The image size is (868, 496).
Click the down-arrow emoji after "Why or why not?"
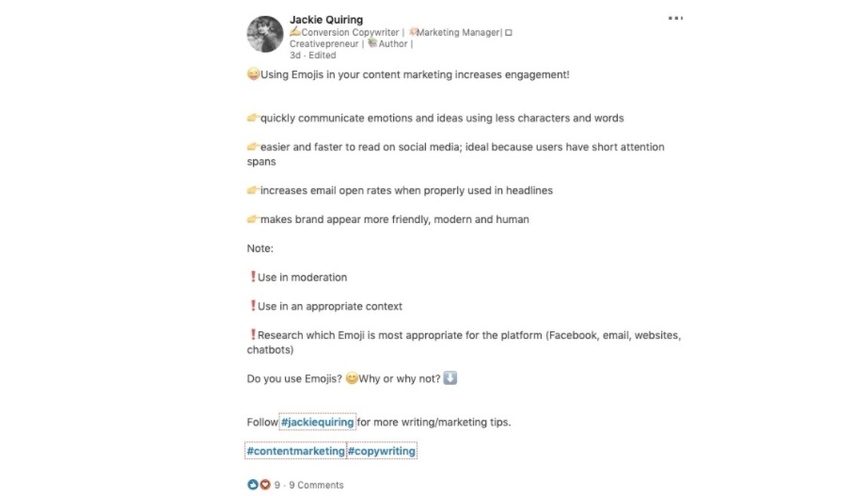[x=450, y=378]
